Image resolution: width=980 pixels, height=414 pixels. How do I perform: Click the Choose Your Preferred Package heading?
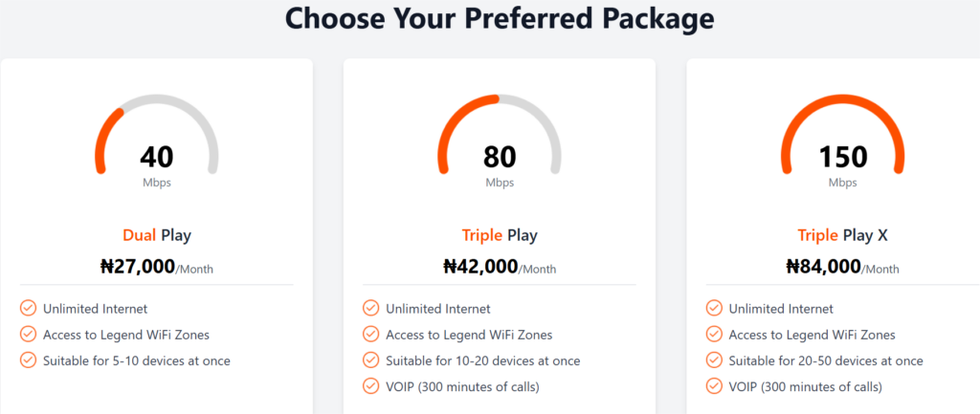pyautogui.click(x=500, y=18)
